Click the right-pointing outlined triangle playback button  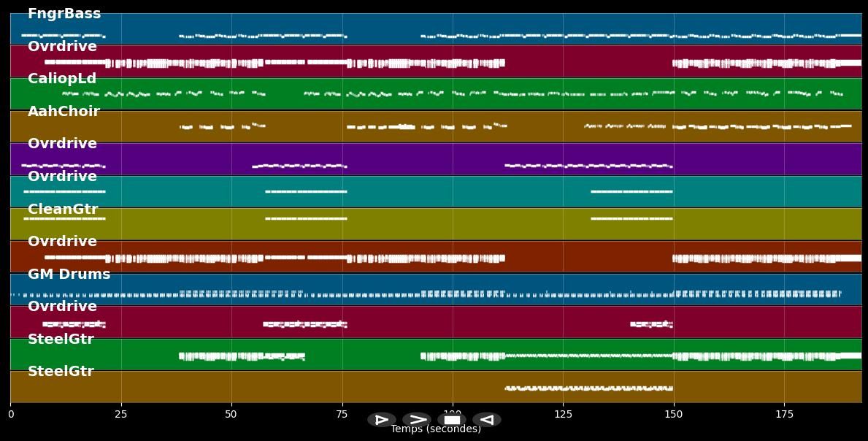coord(382,420)
